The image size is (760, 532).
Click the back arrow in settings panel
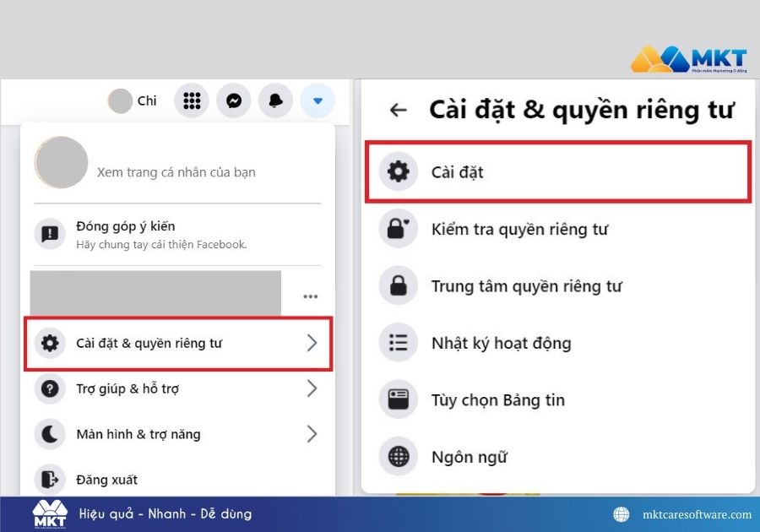(398, 110)
